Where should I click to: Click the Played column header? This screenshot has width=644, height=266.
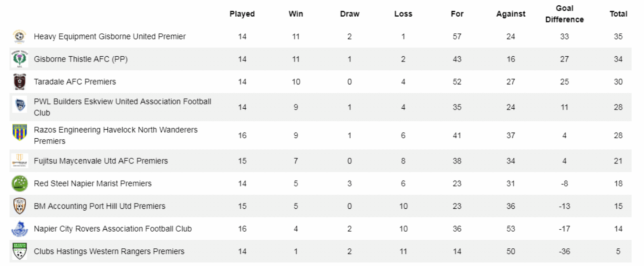(x=242, y=14)
